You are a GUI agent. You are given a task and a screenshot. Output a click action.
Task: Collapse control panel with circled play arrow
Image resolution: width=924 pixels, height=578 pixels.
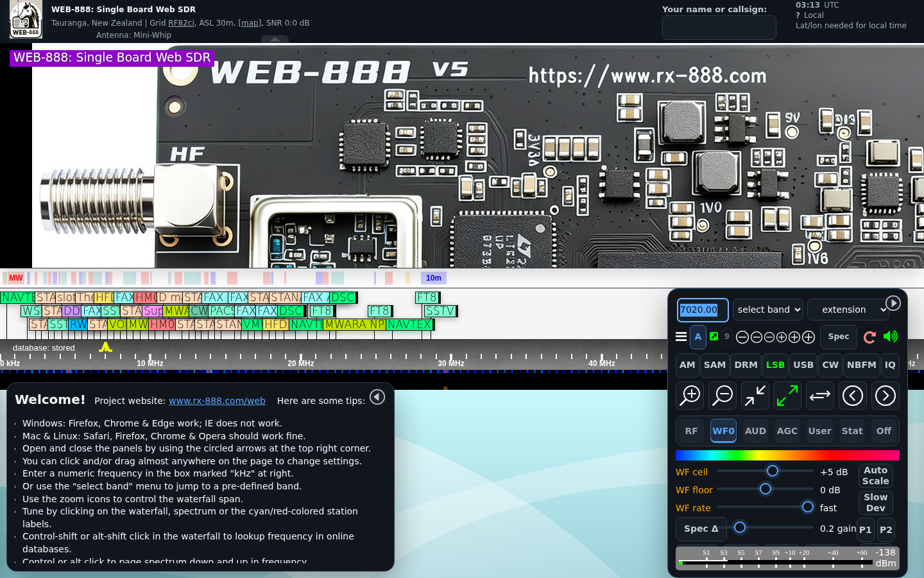(893, 303)
